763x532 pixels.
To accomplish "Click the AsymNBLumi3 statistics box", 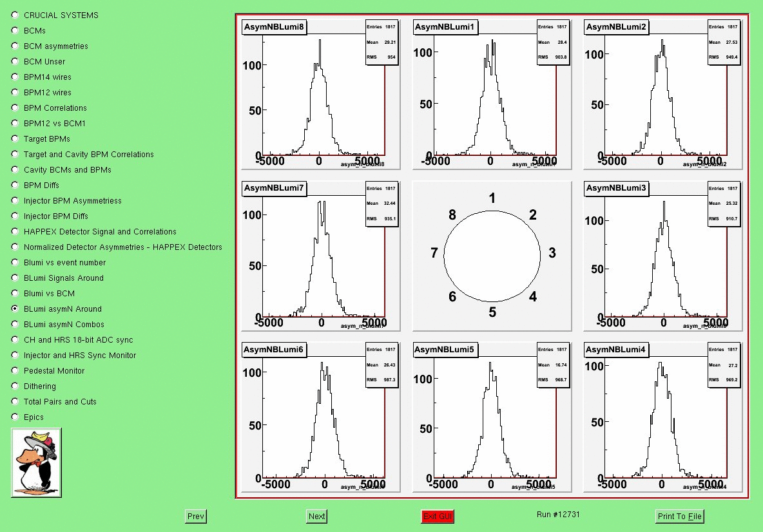I will [x=724, y=204].
